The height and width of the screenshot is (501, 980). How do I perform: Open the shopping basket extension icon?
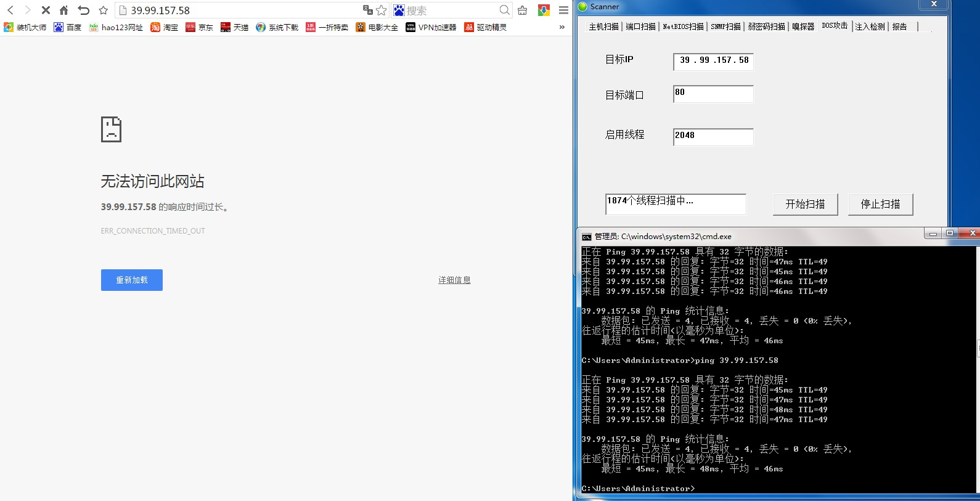(523, 10)
